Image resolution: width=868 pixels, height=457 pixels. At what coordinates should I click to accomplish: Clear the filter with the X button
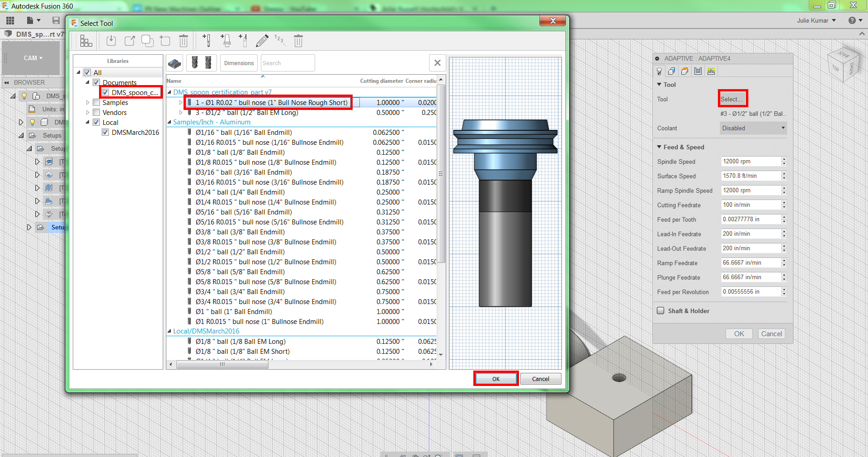click(437, 63)
